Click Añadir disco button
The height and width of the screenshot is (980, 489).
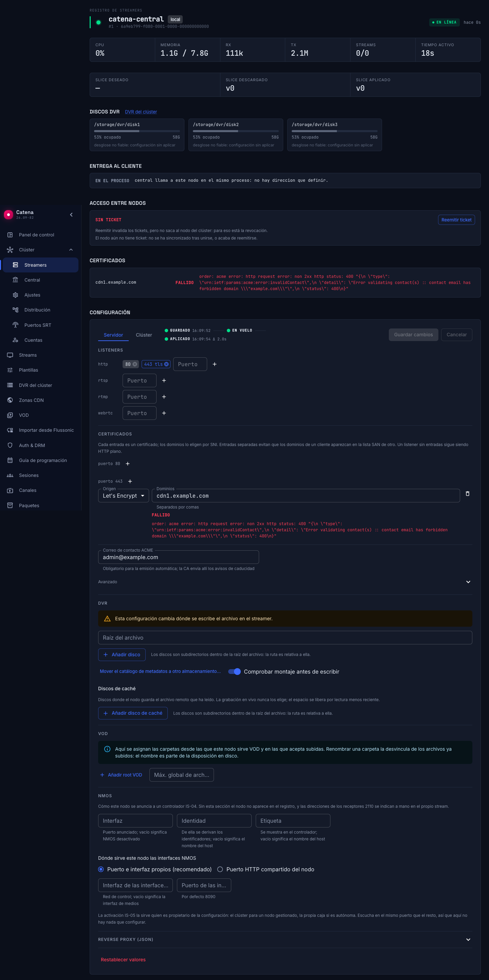[x=122, y=654]
